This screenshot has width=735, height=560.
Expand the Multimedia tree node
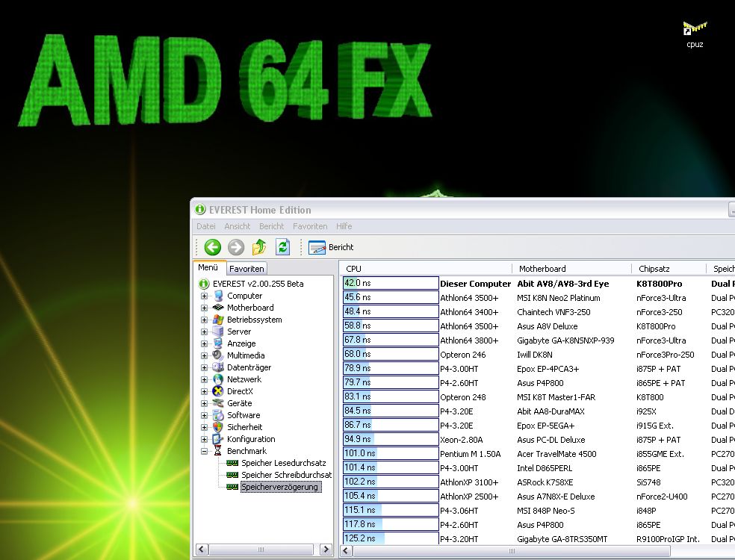pos(205,355)
